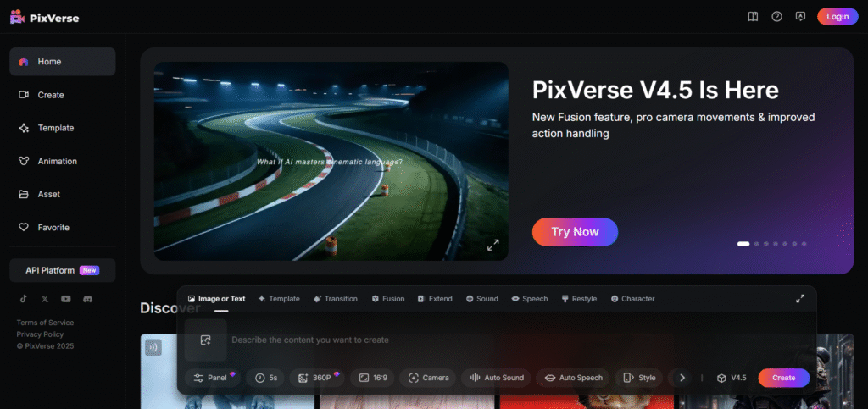Expand the creation panel
The image size is (868, 409).
(800, 298)
